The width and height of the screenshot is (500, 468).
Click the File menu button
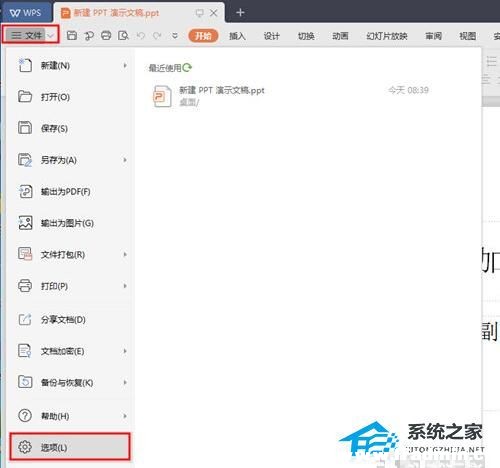[31, 35]
